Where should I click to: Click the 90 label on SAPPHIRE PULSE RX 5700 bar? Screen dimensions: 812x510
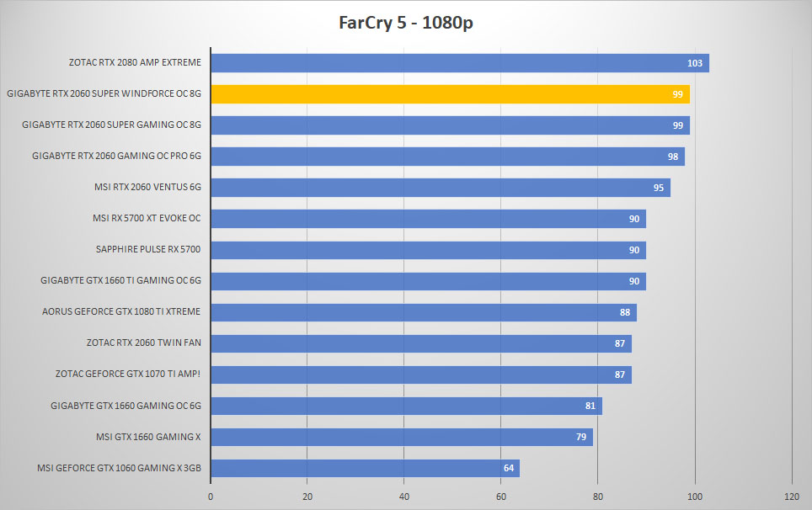click(634, 250)
